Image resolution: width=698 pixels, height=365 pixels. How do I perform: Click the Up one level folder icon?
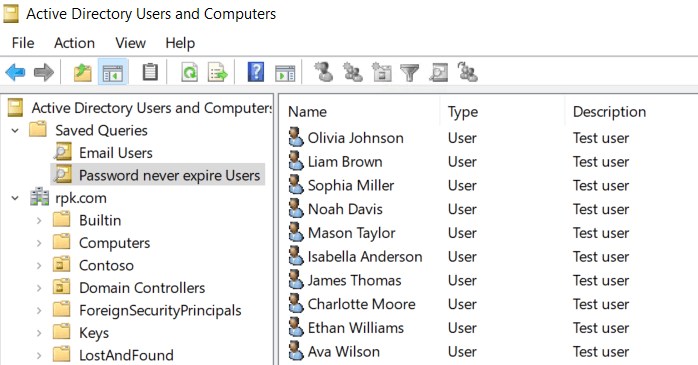click(x=82, y=72)
